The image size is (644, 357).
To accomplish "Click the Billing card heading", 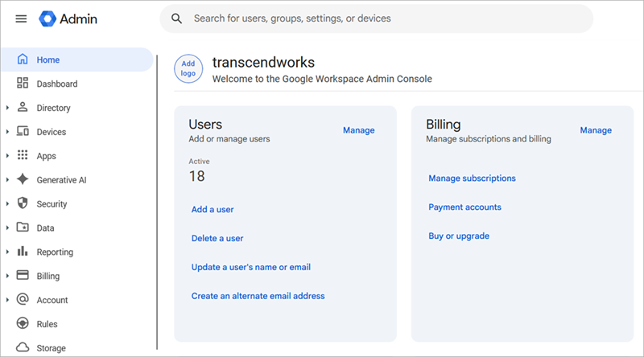I will (x=444, y=125).
